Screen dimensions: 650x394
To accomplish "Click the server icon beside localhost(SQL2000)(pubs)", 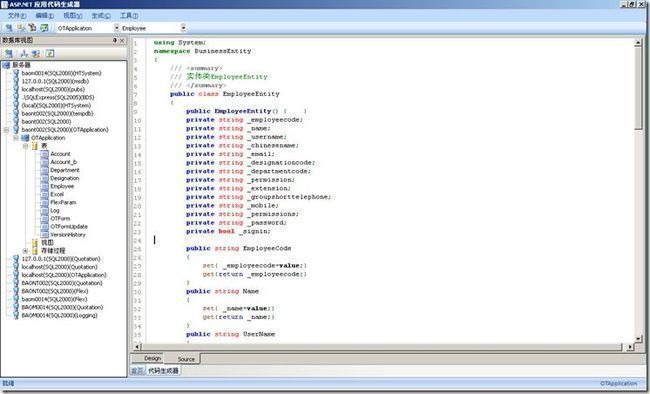I will (x=16, y=89).
